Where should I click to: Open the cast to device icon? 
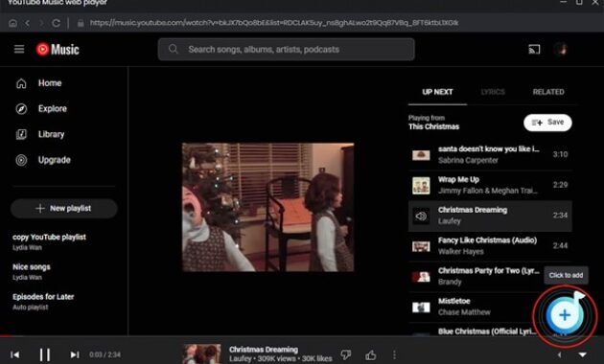534,49
